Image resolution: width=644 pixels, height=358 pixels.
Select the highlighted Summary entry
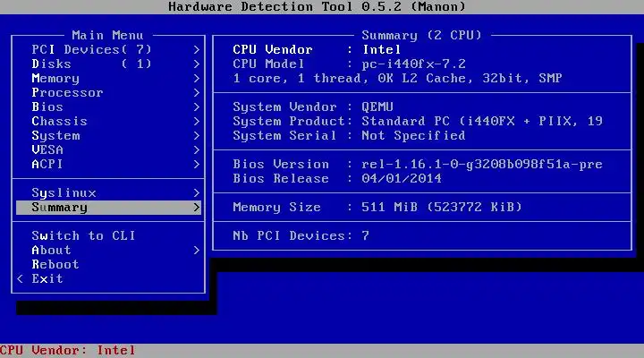(108, 208)
